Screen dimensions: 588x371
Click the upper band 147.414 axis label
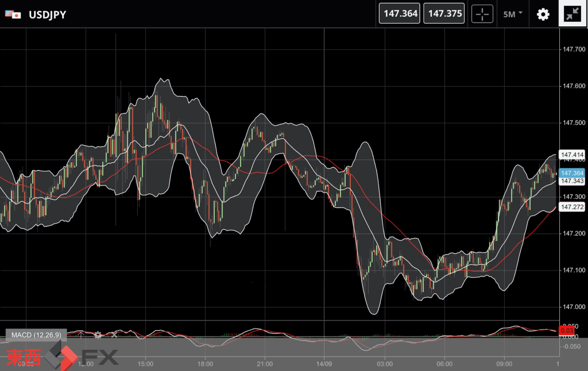(572, 154)
